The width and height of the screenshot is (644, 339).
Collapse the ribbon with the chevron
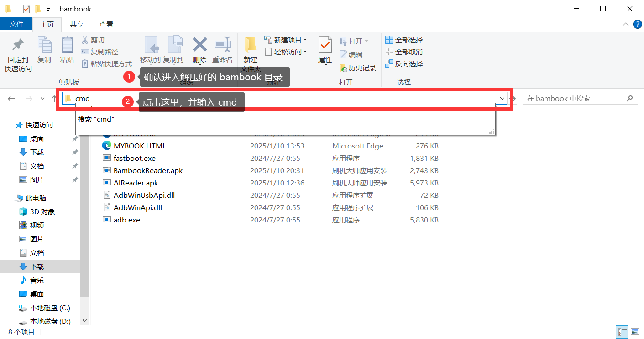click(625, 24)
